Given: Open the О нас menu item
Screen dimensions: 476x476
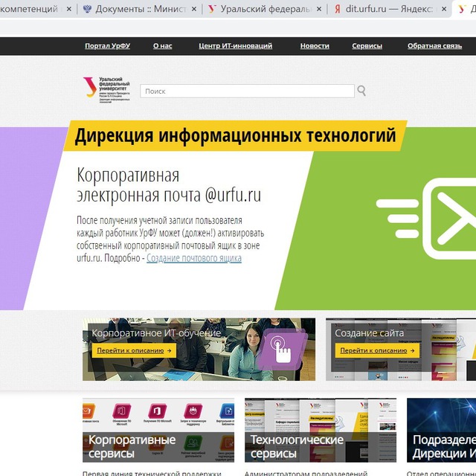Looking at the screenshot, I should click(162, 46).
